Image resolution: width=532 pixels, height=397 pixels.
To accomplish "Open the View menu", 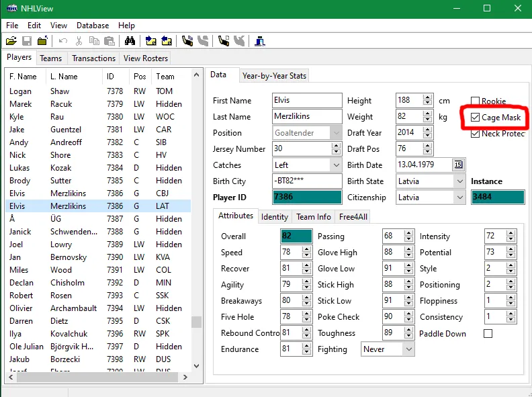I will (x=58, y=26).
